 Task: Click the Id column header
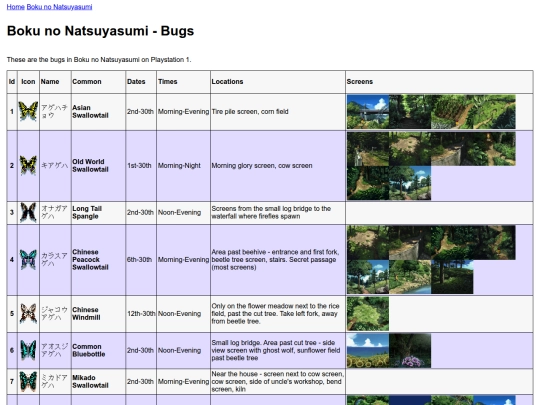(x=12, y=82)
